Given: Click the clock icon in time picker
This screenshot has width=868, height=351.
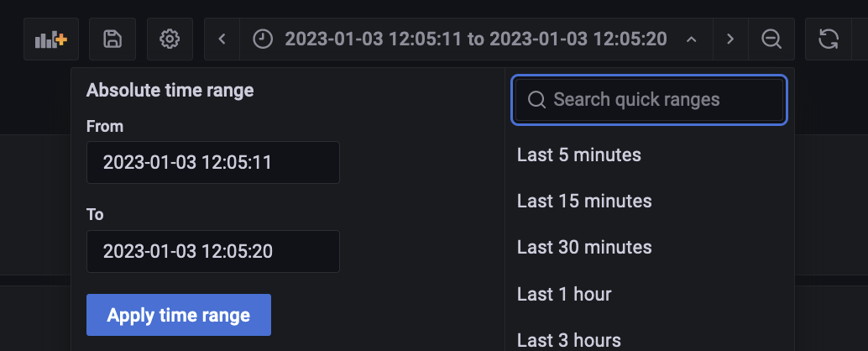Looking at the screenshot, I should 263,39.
